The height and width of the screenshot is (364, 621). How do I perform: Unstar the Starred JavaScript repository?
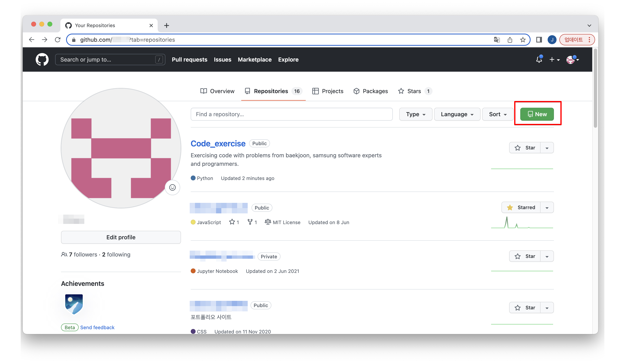pyautogui.click(x=521, y=208)
